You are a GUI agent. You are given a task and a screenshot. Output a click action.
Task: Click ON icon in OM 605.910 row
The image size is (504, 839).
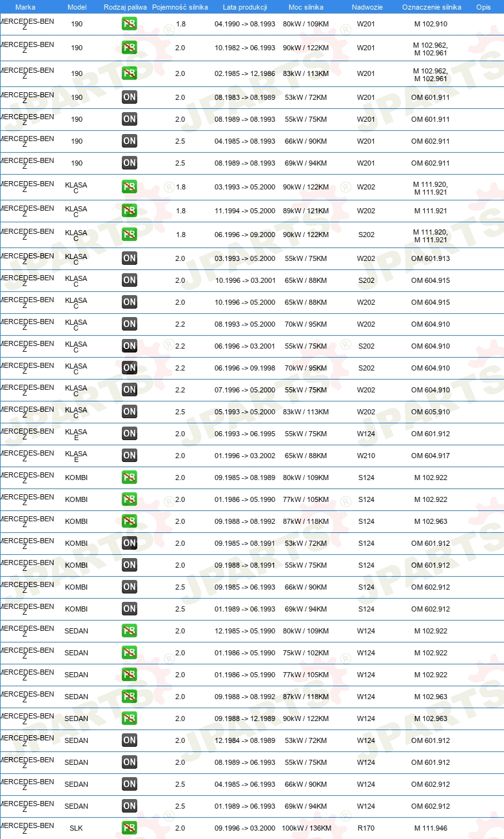pyautogui.click(x=130, y=412)
